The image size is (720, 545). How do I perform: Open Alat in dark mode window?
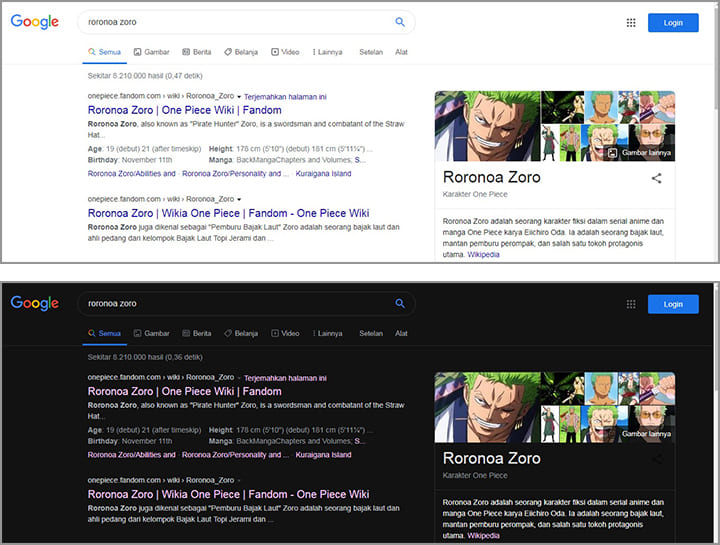click(x=401, y=333)
